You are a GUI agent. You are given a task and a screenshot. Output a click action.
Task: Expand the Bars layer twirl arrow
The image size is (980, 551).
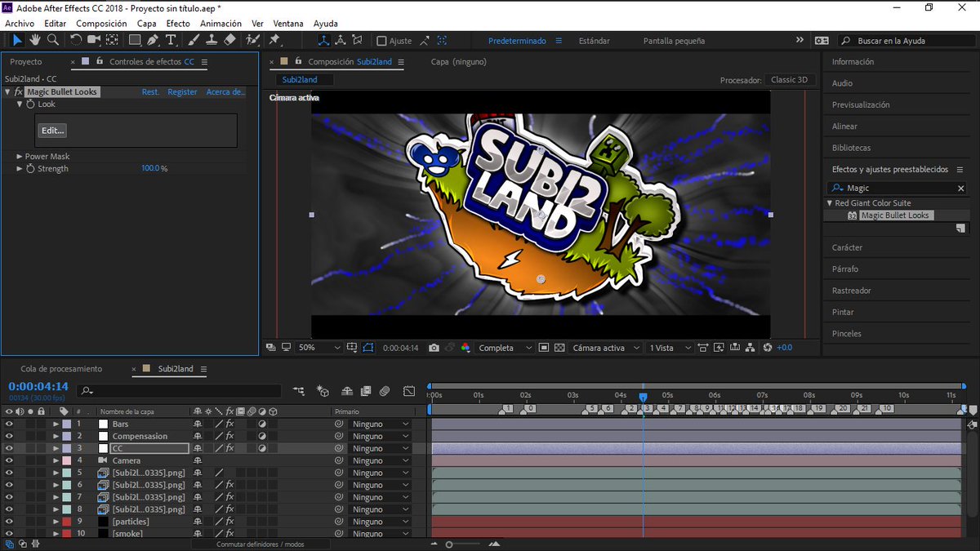pyautogui.click(x=56, y=424)
